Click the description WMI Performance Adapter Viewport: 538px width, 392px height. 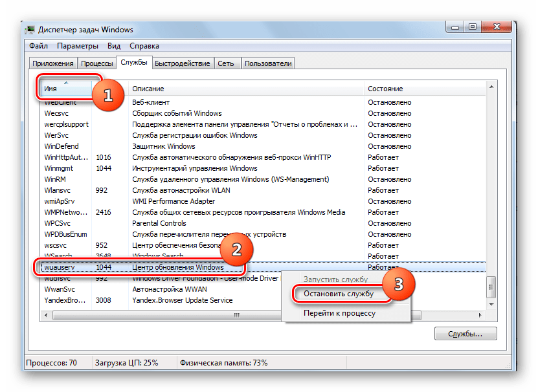click(174, 201)
